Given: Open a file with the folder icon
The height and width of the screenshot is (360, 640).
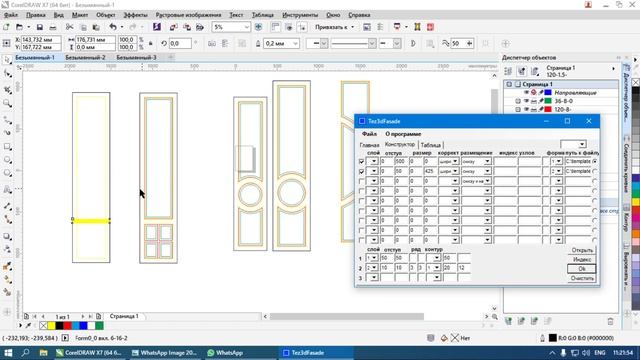Looking at the screenshot, I should click(19, 27).
